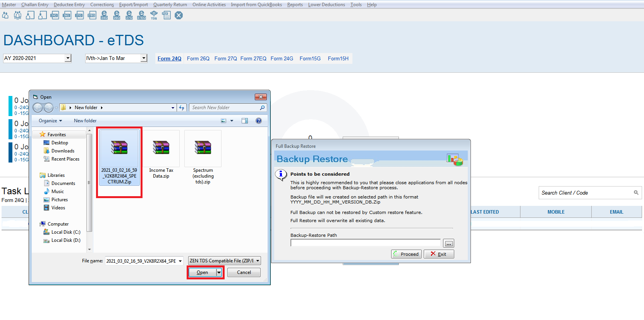Click Cancel in the Open dialog
644x320 pixels.
[x=244, y=272]
